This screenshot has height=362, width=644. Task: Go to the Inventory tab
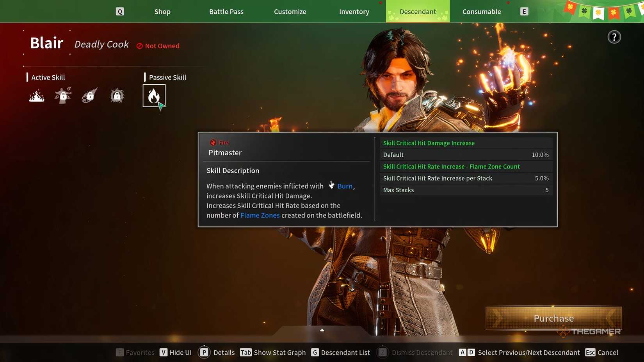point(354,12)
